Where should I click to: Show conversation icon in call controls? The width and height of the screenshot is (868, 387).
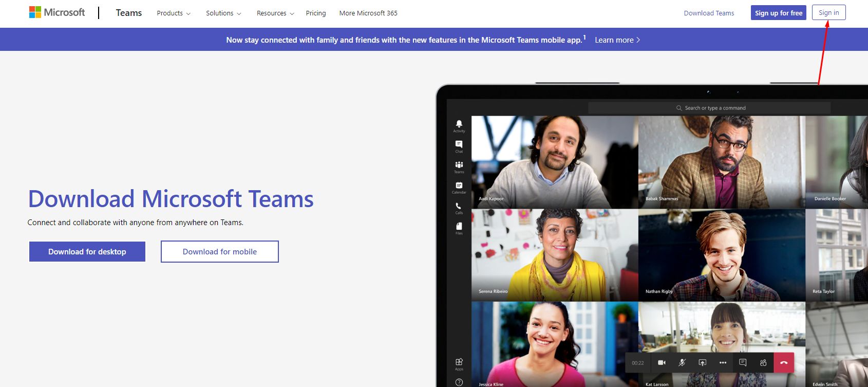point(743,363)
